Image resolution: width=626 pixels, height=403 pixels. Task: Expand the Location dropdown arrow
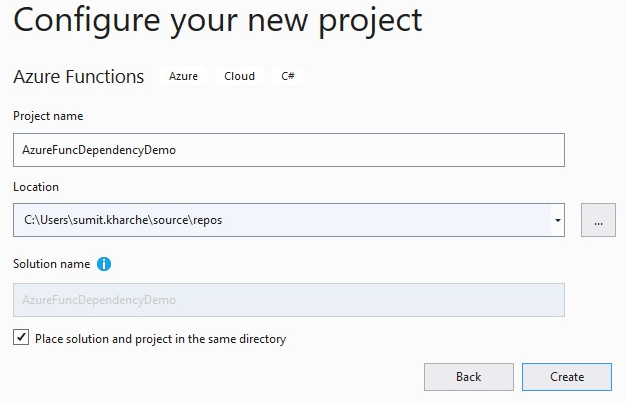(557, 220)
